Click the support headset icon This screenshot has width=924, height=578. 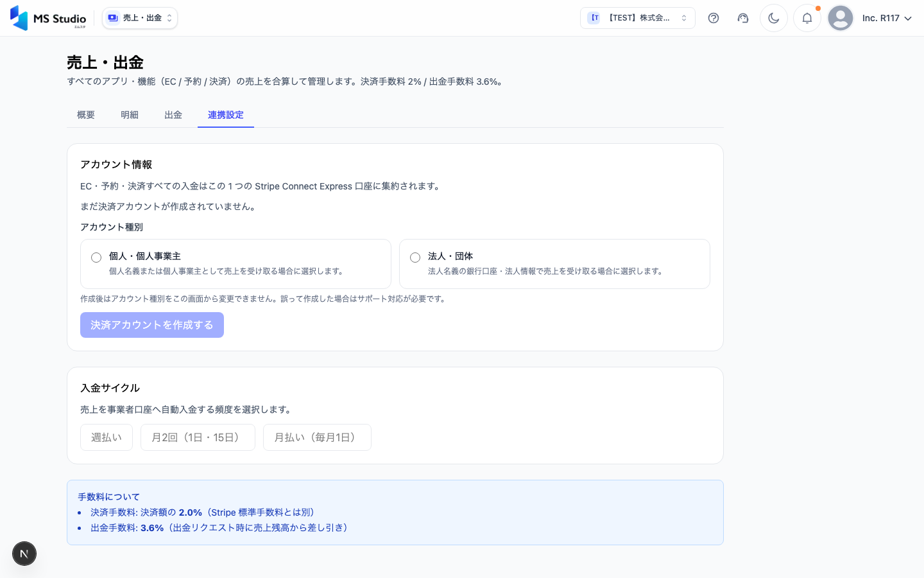click(x=743, y=18)
